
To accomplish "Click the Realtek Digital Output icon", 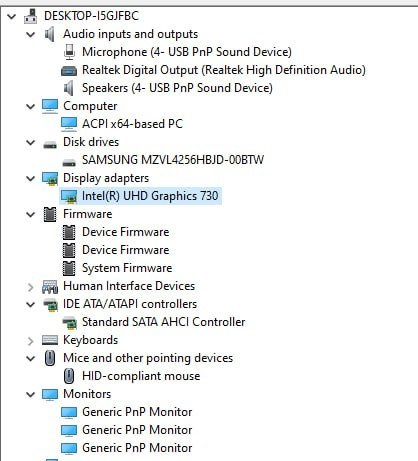I will pos(69,70).
